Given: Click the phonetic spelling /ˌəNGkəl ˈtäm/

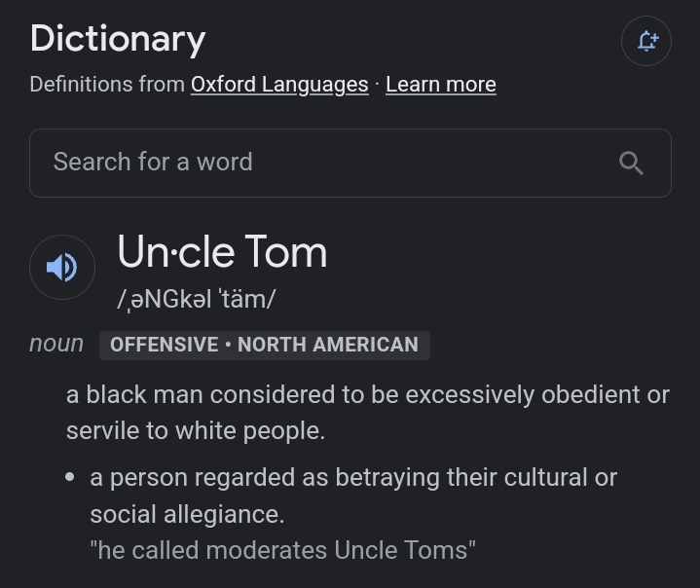Looking at the screenshot, I should [197, 299].
